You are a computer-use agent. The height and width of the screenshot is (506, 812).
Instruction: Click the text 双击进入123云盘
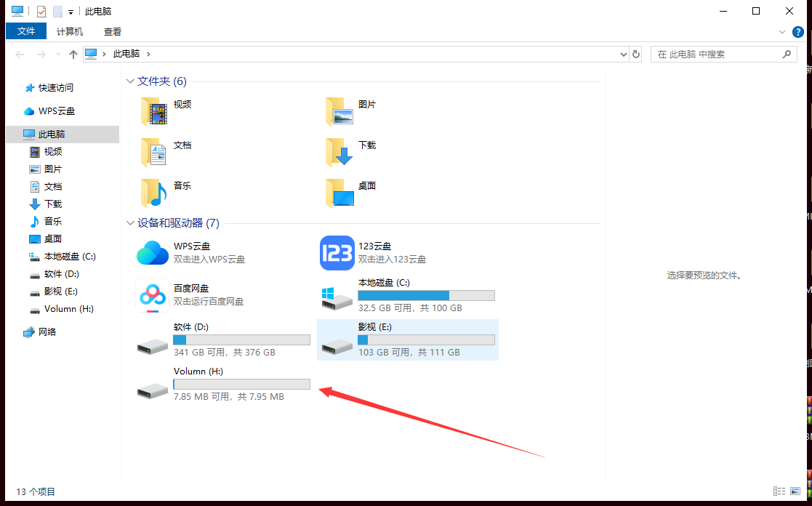(x=392, y=260)
